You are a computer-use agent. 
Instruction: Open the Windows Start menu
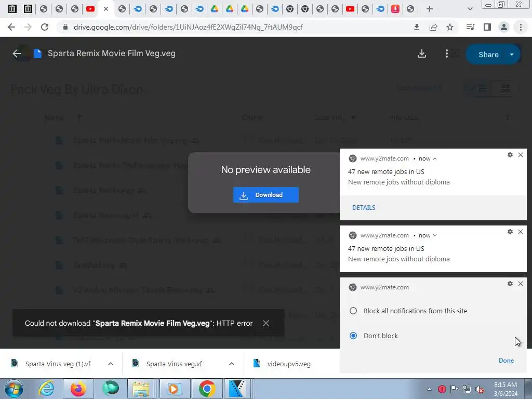click(x=14, y=389)
